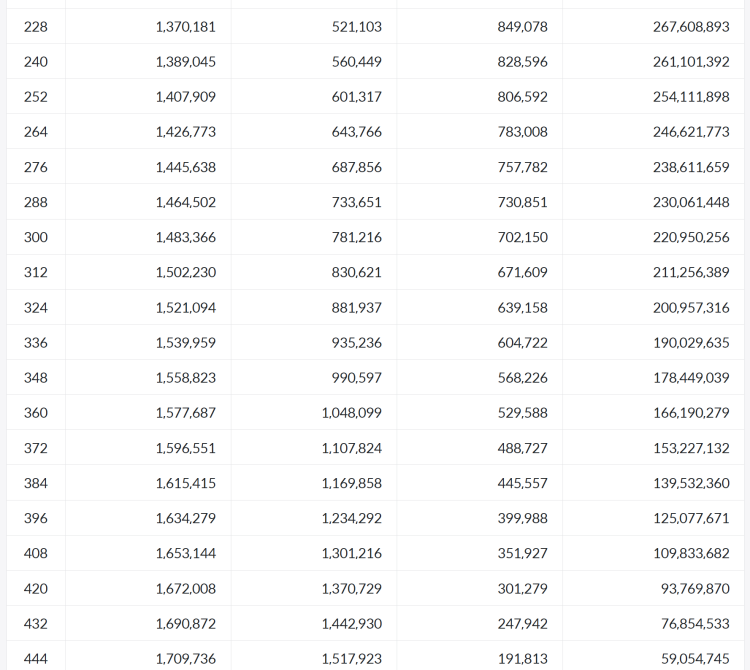This screenshot has height=670, width=750.
Task: Click the 1,653,144 payment cell
Action: [186, 553]
